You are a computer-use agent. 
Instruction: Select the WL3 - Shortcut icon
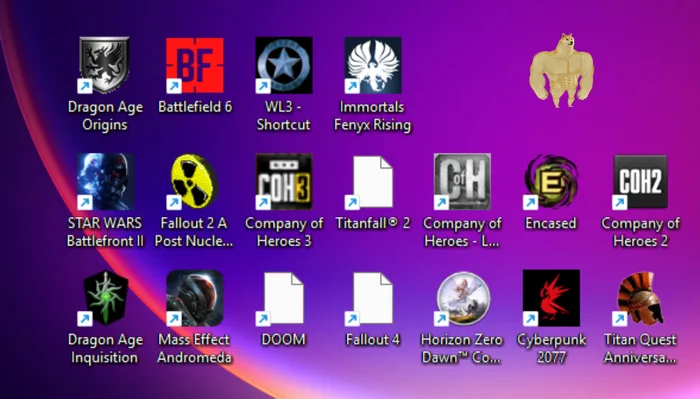click(x=283, y=65)
